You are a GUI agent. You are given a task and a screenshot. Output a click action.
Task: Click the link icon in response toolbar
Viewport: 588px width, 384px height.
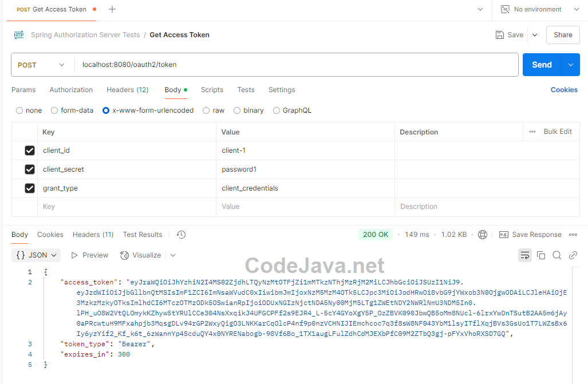573,255
